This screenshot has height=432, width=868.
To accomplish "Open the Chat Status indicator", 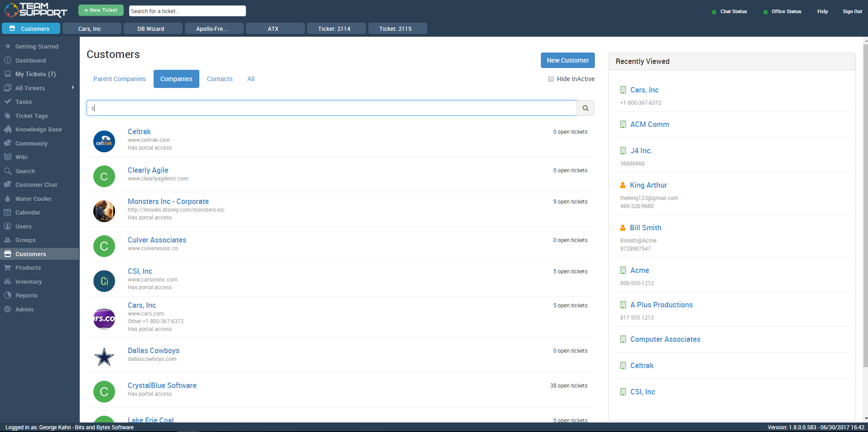I will tap(729, 11).
